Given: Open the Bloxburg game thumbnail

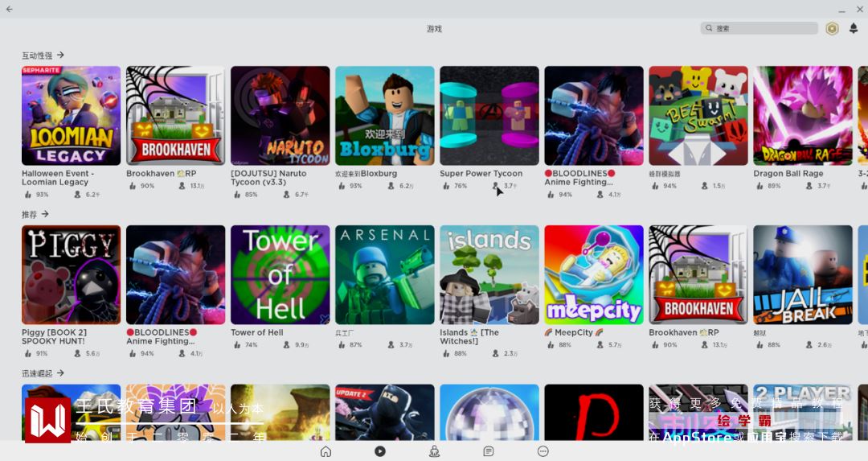Looking at the screenshot, I should [x=385, y=116].
